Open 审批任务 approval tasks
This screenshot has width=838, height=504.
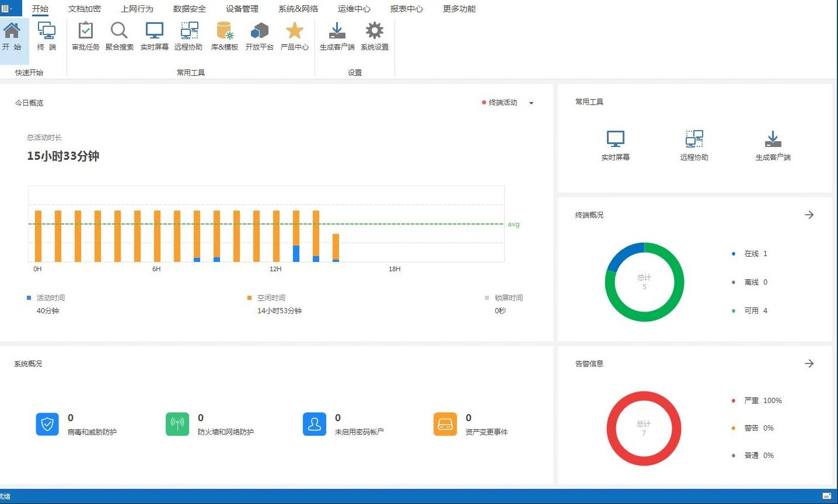[x=86, y=36]
